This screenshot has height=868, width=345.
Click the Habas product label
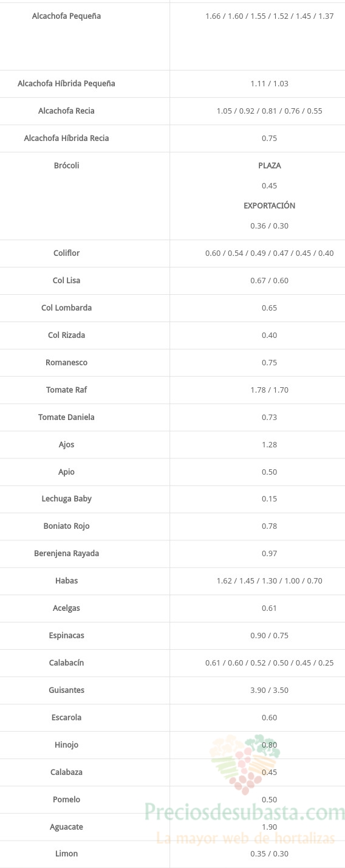pyautogui.click(x=67, y=580)
